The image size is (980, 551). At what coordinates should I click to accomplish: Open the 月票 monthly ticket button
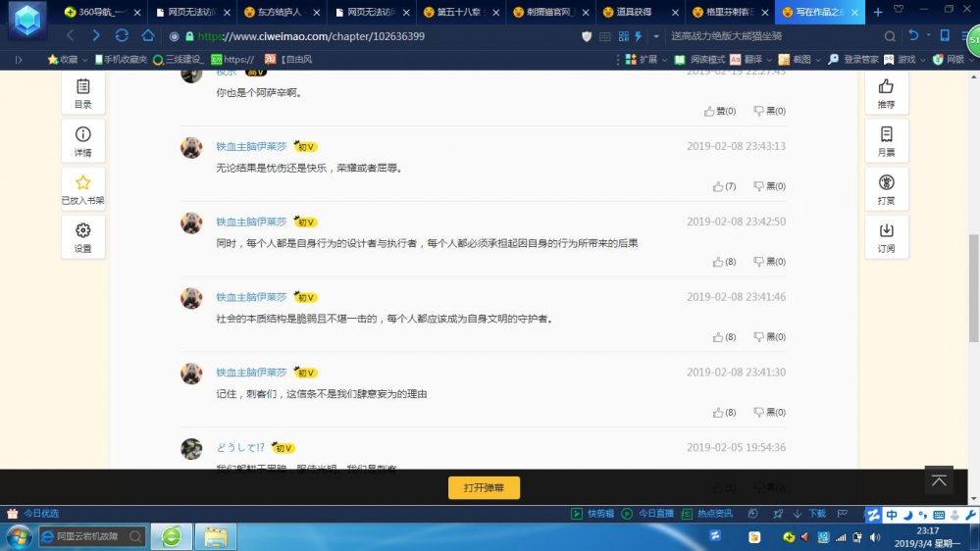[886, 141]
